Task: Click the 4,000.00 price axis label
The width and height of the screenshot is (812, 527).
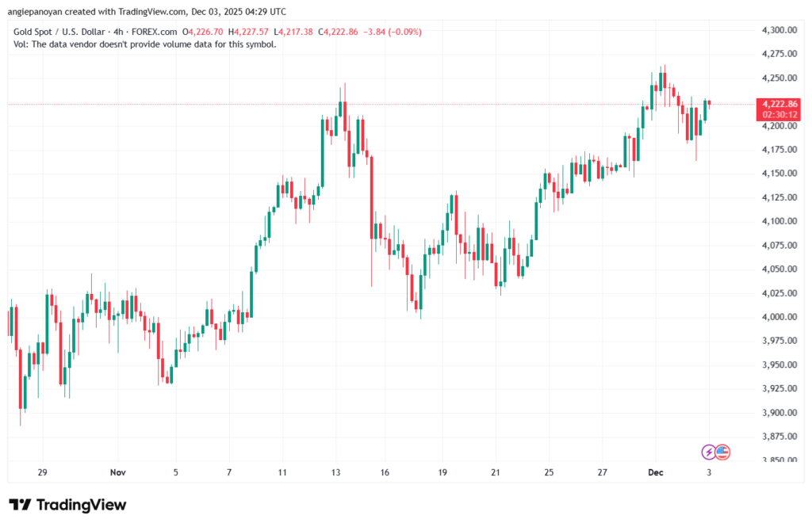Action: (778, 317)
